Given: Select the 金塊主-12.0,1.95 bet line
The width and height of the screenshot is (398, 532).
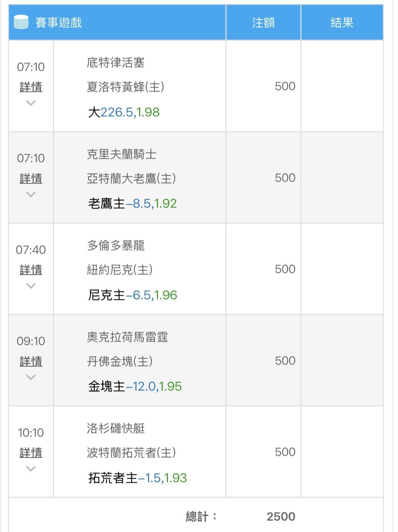Looking at the screenshot, I should coord(135,386).
